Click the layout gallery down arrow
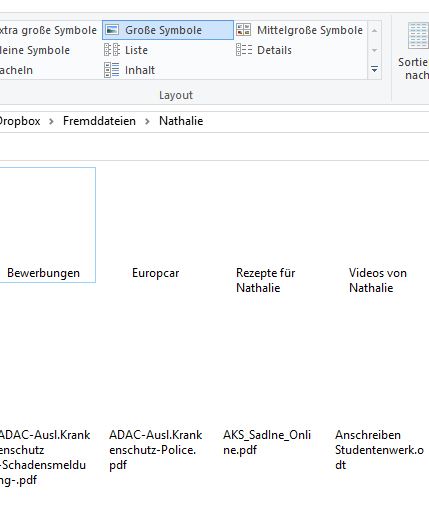The width and height of the screenshot is (429, 523). coord(375,50)
